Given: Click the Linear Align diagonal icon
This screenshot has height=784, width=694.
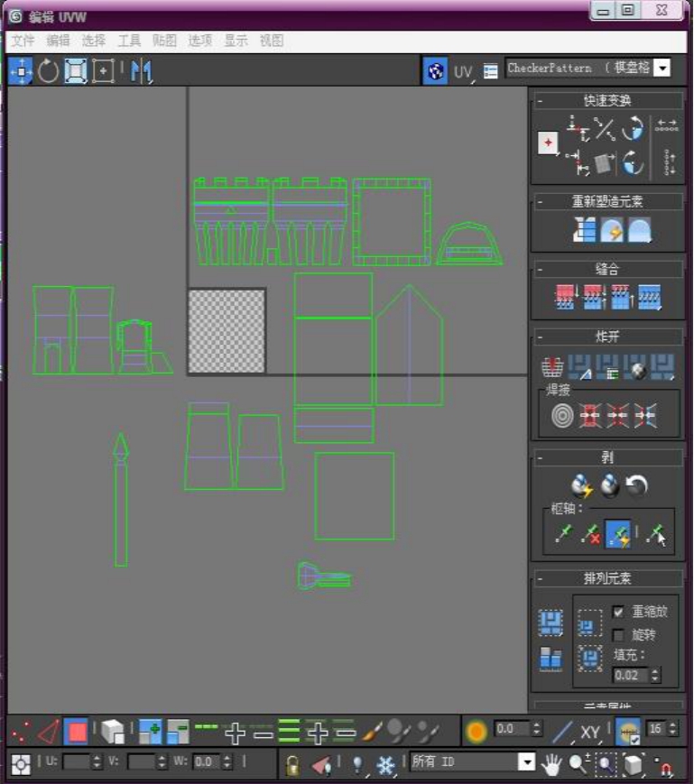Looking at the screenshot, I should (x=605, y=128).
